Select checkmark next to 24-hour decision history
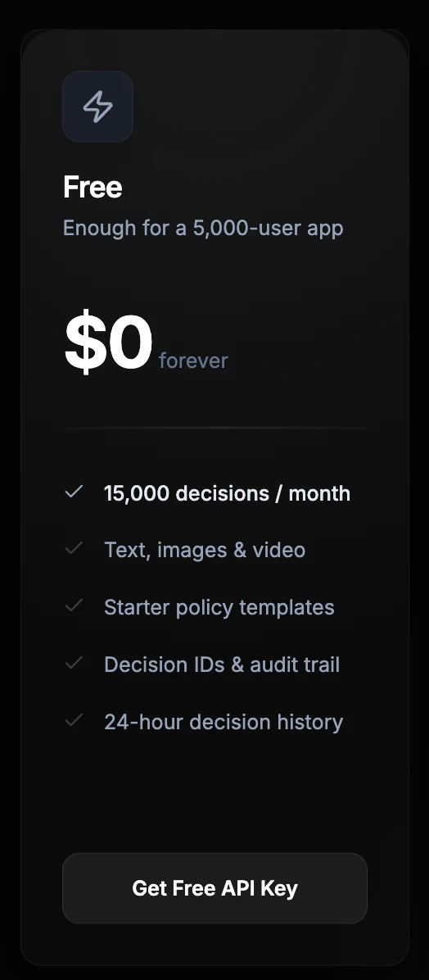Screen dimensions: 429x980 tap(74, 720)
